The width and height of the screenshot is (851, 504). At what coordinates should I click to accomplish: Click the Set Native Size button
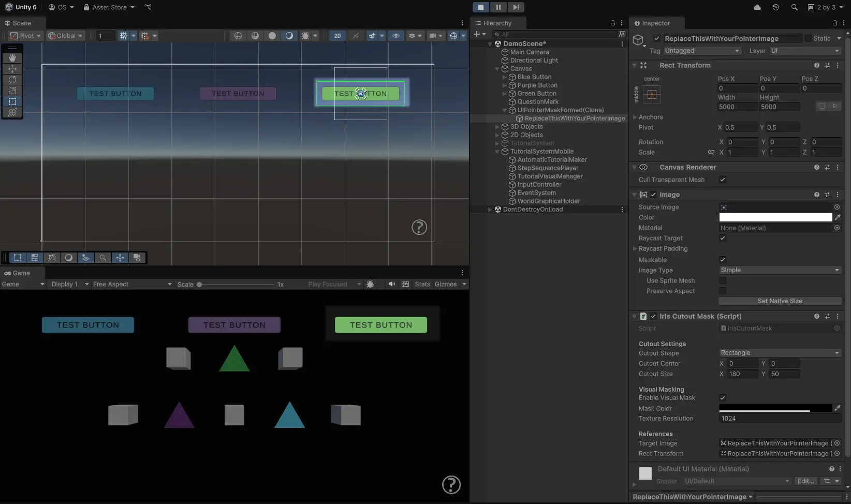coord(780,301)
